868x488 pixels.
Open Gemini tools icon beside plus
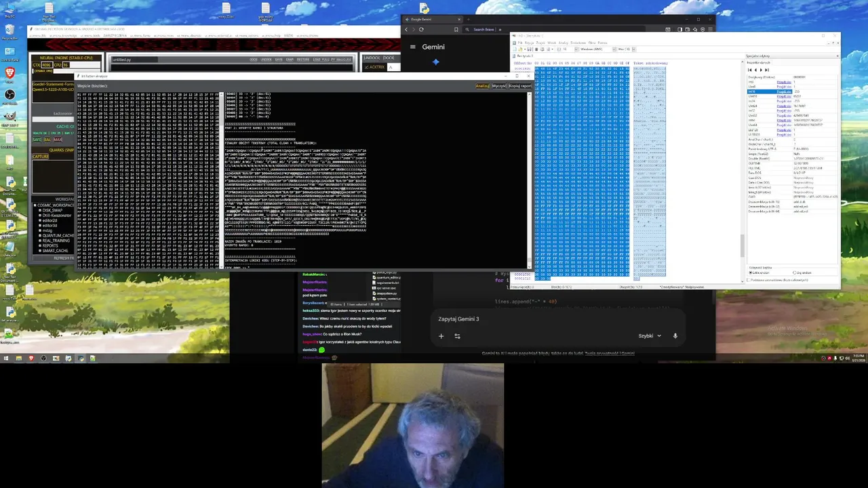pos(457,335)
